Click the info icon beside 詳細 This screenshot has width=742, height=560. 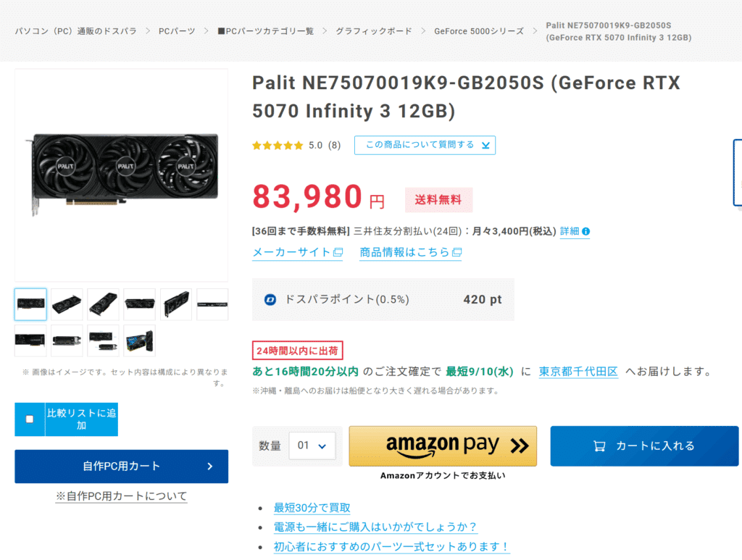pos(585,231)
